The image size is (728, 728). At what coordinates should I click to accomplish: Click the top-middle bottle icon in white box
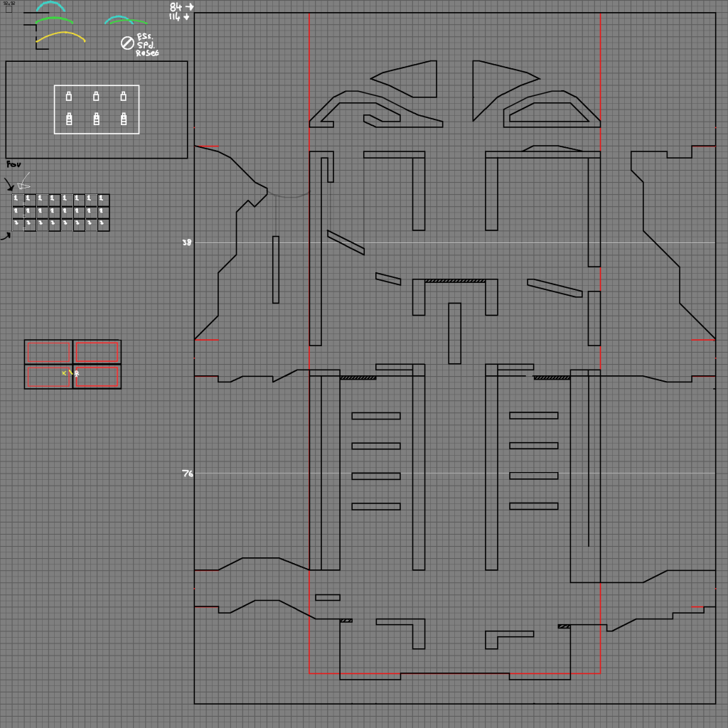pyautogui.click(x=96, y=96)
